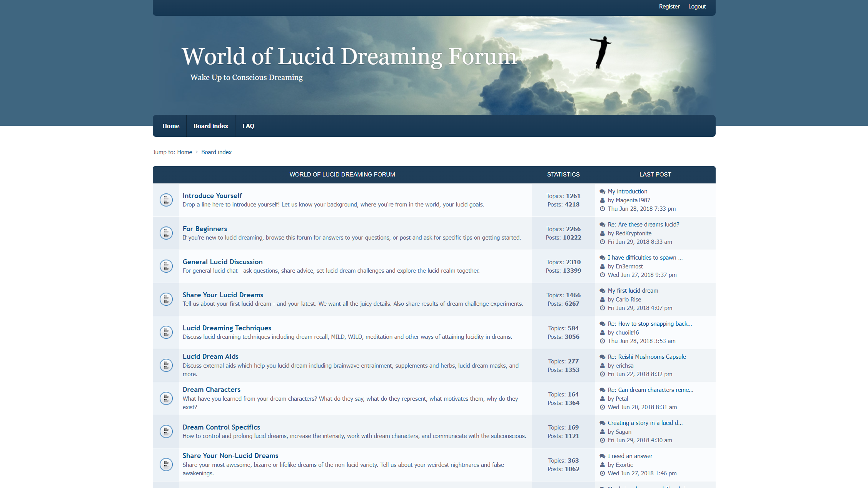Open the Board index navigation tab
Viewport: 868px width, 488px height.
pyautogui.click(x=211, y=126)
